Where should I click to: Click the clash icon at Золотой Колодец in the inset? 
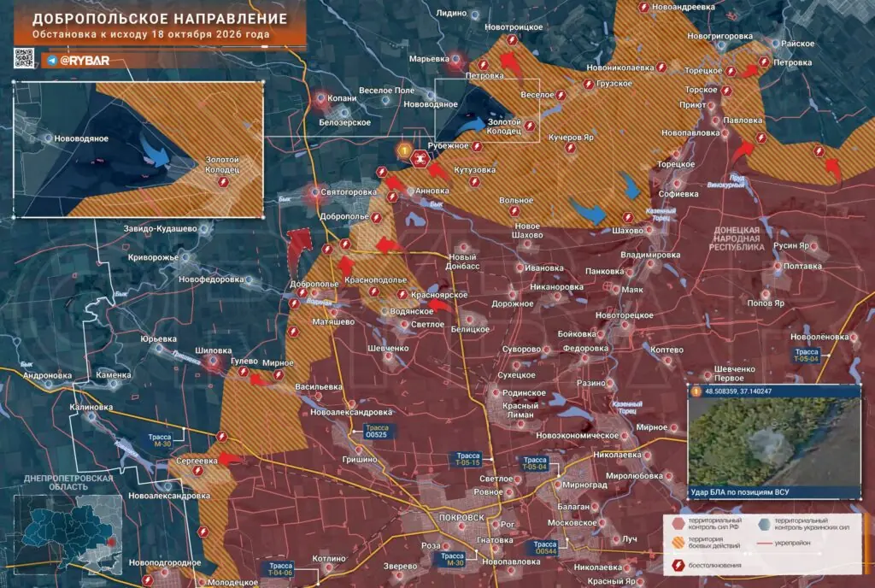(x=223, y=182)
